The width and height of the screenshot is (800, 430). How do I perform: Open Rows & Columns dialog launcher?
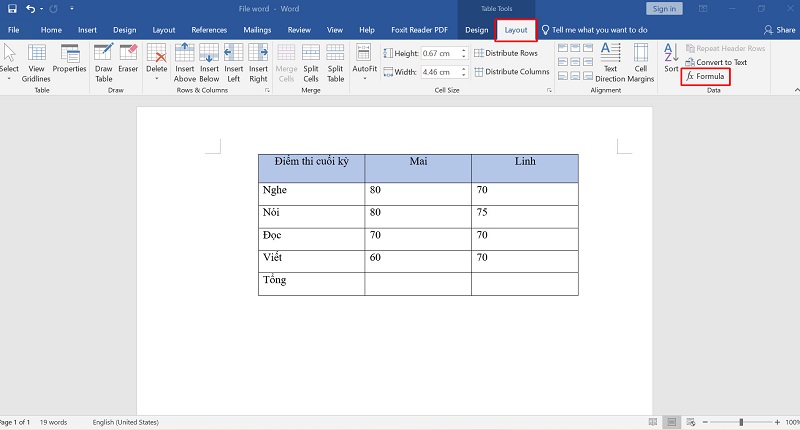coord(267,90)
